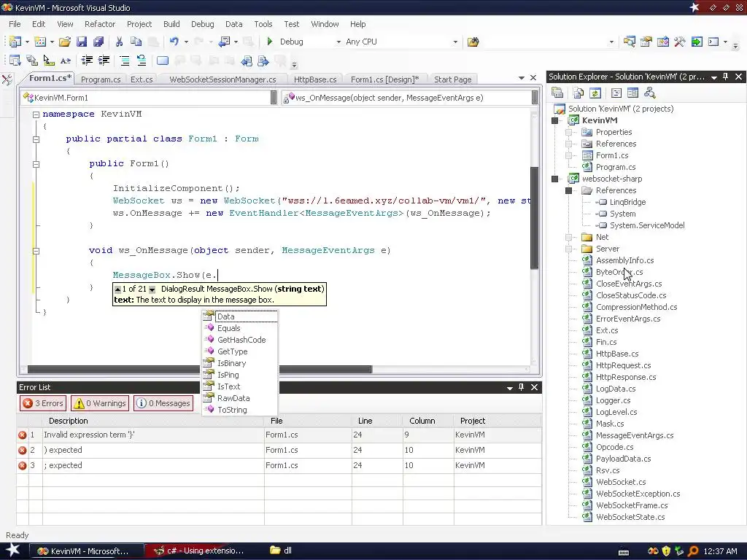
Task: Open the Toolbox side tab icon
Action: (7, 79)
